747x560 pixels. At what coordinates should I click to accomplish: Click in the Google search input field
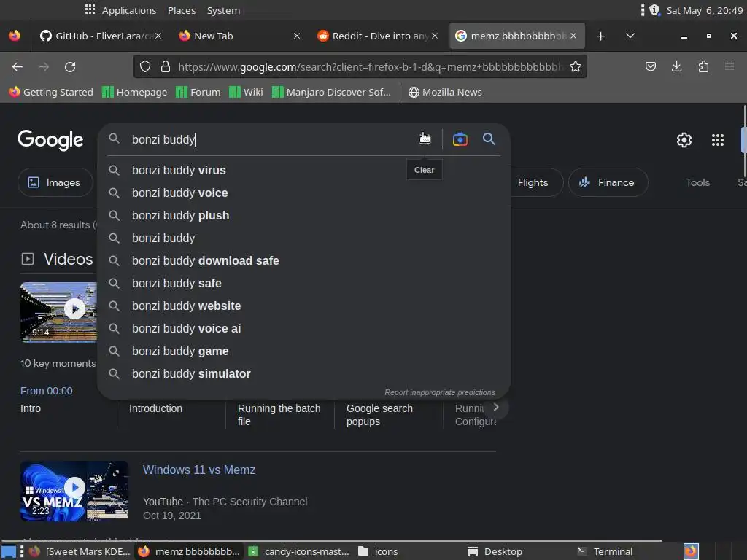click(x=271, y=139)
